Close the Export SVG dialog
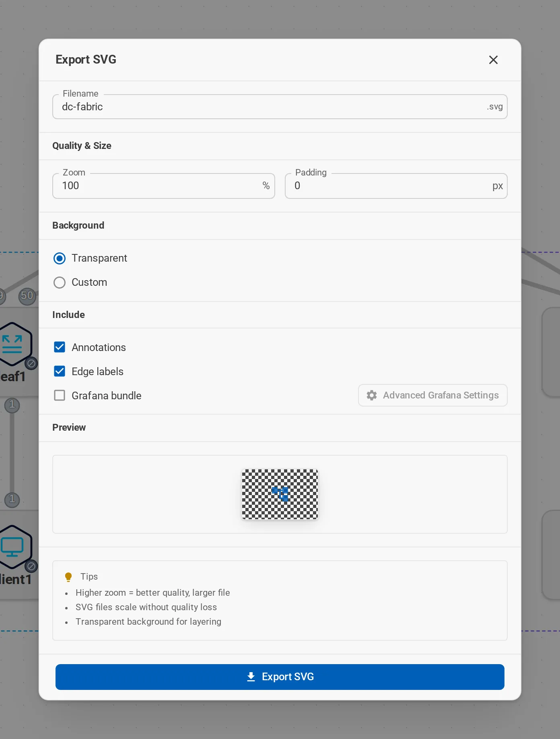The height and width of the screenshot is (739, 560). [x=493, y=60]
